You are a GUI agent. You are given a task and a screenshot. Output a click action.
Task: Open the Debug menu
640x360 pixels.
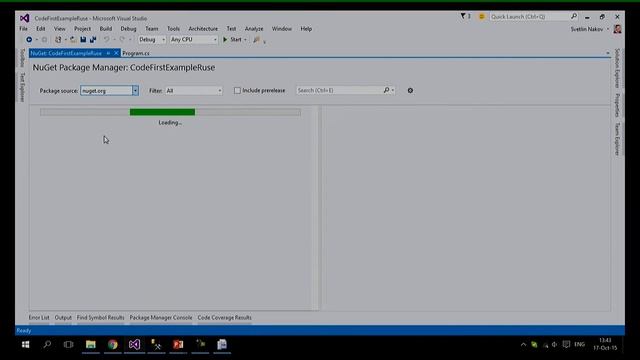(x=128, y=29)
